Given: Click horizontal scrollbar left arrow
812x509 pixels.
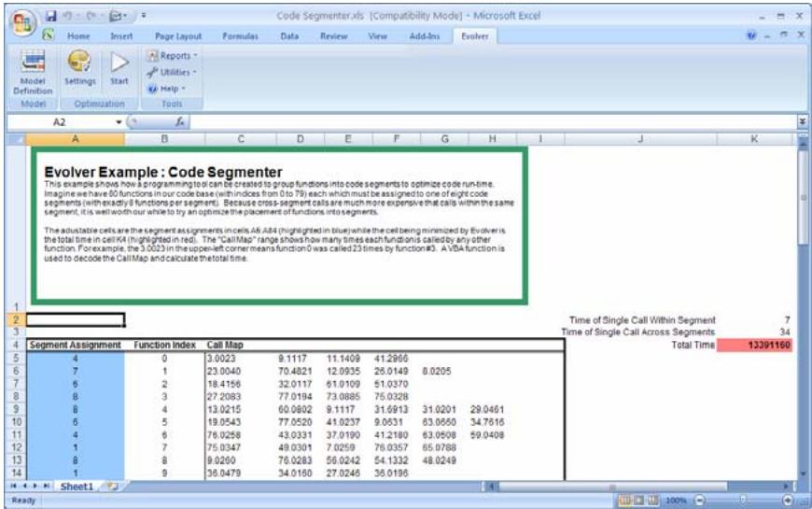Looking at the screenshot, I should [x=492, y=487].
